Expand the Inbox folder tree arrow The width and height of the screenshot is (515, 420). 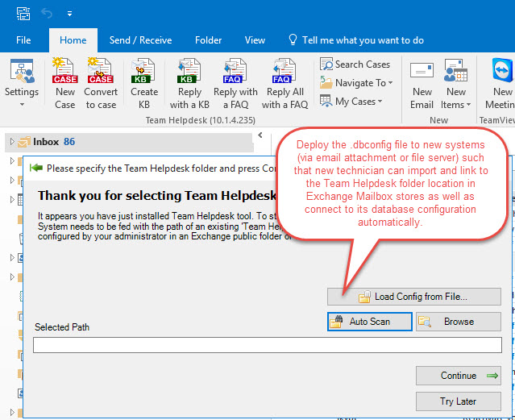click(x=11, y=142)
